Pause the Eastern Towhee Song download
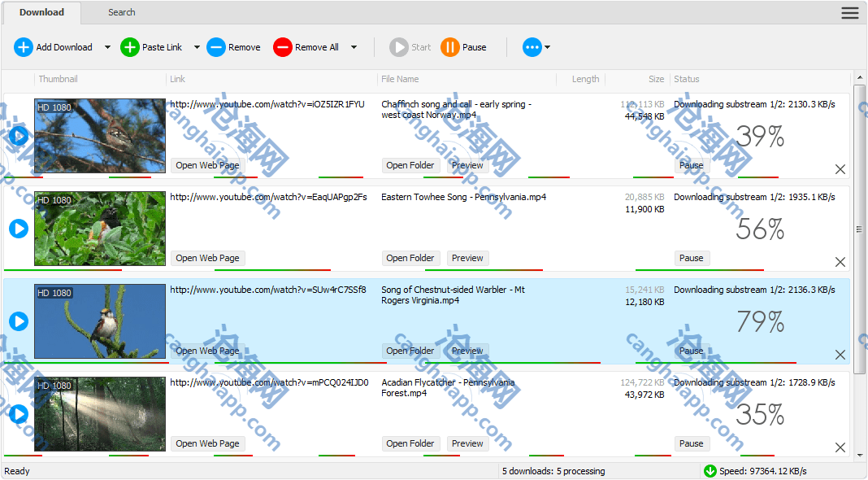This screenshot has width=868, height=480. (x=691, y=258)
